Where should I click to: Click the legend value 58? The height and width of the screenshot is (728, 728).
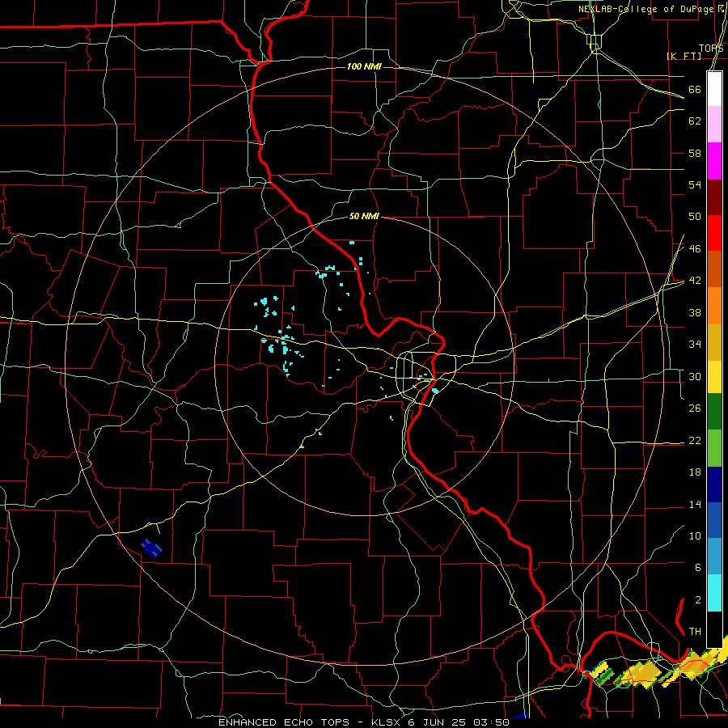click(695, 153)
